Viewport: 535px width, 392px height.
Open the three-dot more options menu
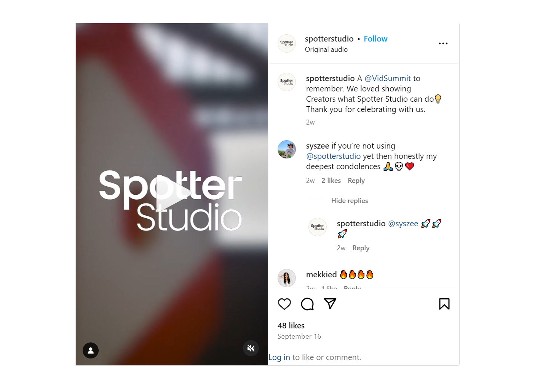[443, 43]
